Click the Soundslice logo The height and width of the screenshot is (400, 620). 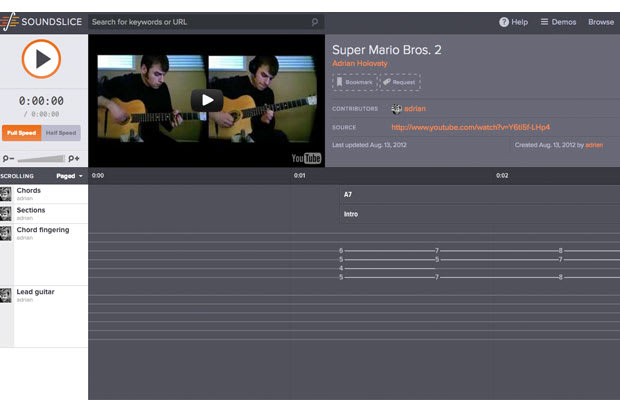click(x=41, y=22)
